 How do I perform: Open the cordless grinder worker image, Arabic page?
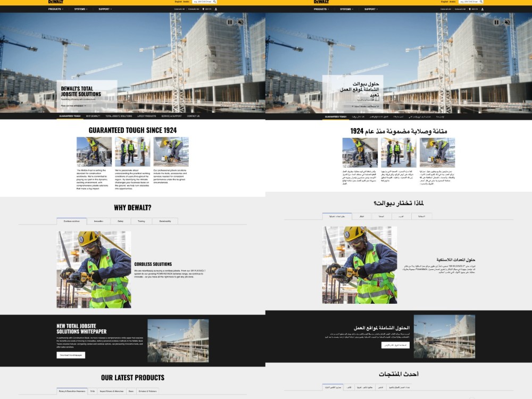tap(360, 265)
